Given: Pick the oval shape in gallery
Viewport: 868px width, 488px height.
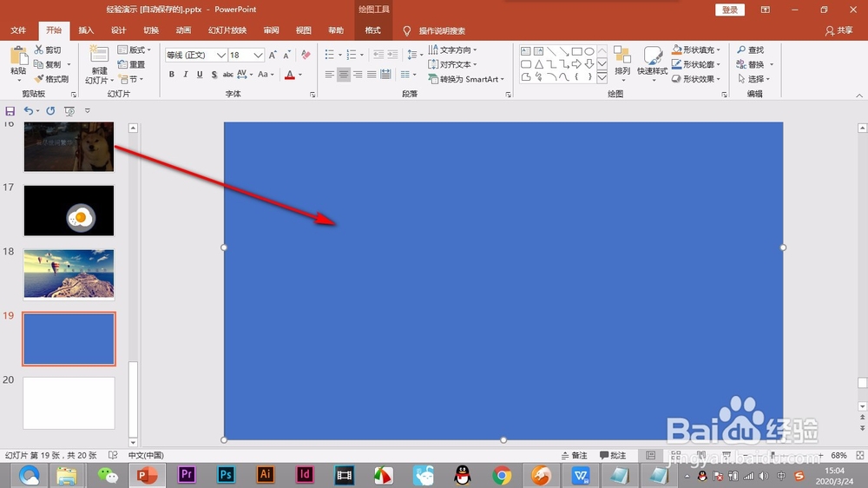Looking at the screenshot, I should 589,51.
